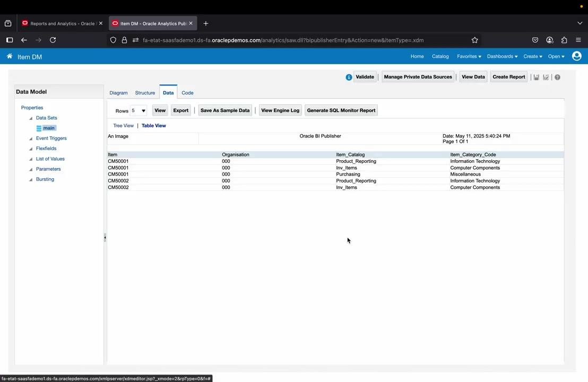Click the Save floppy disk icon
588x382 pixels.
click(536, 77)
